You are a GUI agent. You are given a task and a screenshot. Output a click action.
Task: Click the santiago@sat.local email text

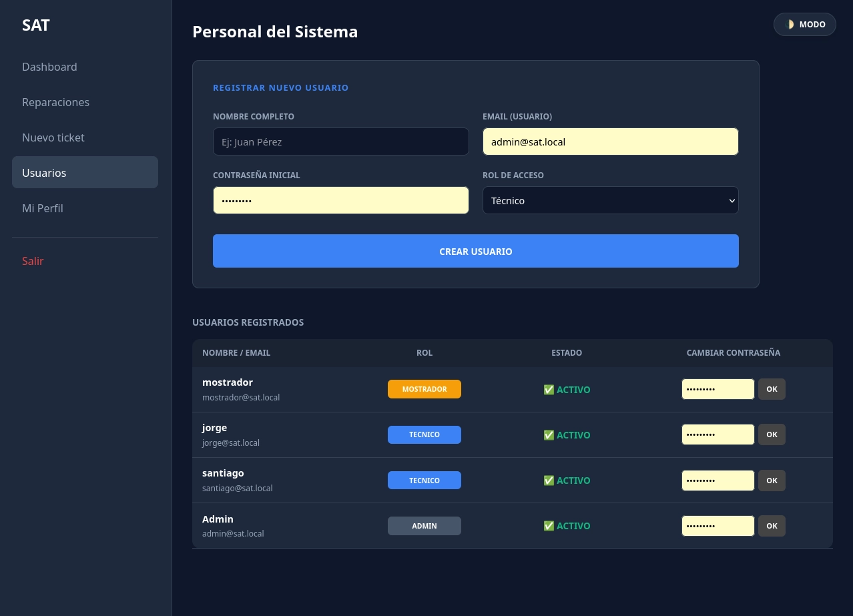tap(238, 488)
